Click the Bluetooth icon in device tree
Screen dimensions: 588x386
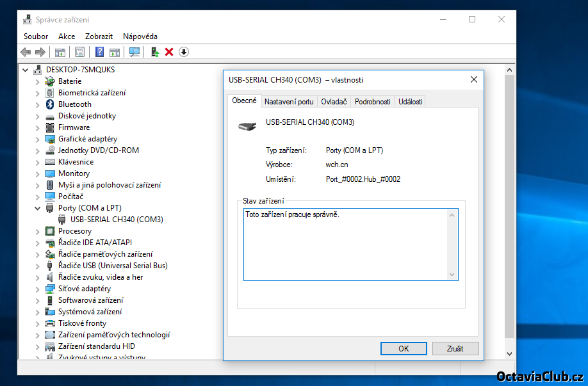(50, 104)
